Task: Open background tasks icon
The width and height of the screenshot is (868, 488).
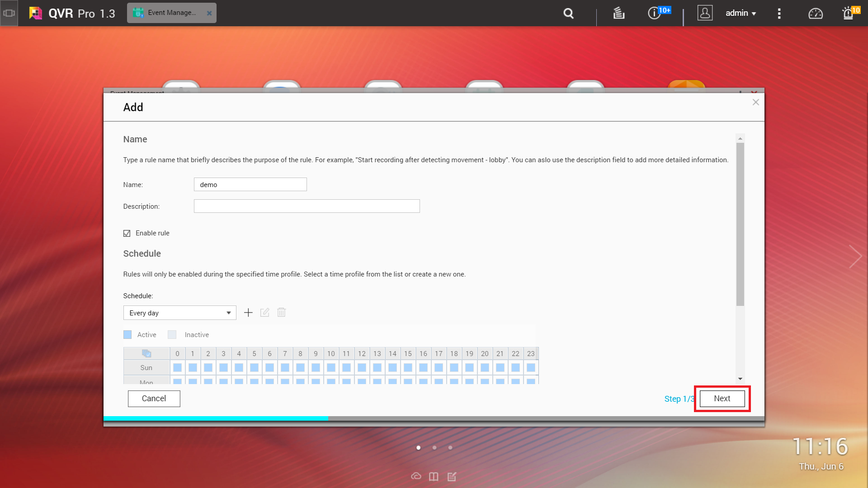Action: tap(618, 14)
